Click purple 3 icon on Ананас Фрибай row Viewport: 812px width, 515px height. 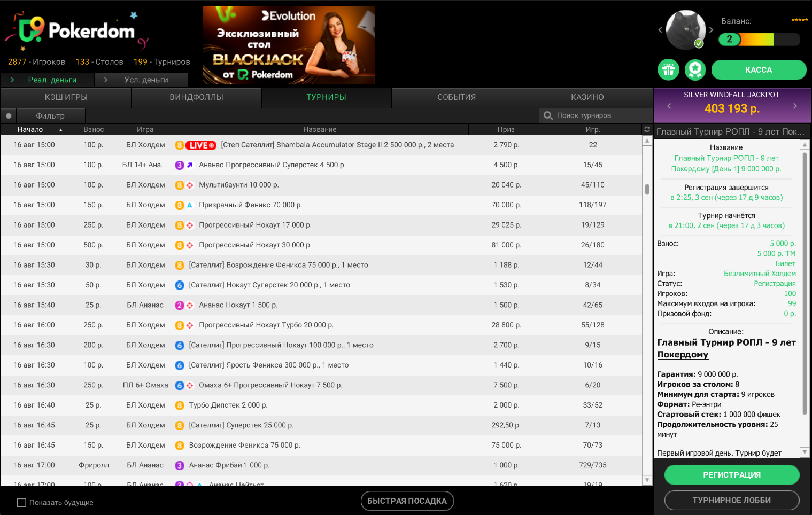(180, 466)
